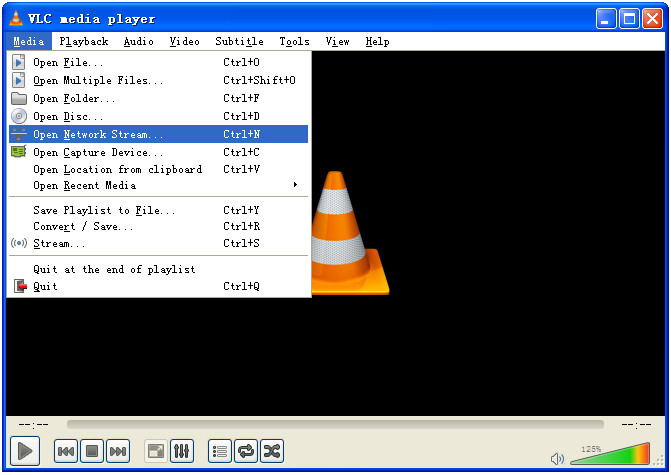This screenshot has width=671, height=475.
Task: Open the Playback menu
Action: pos(84,42)
